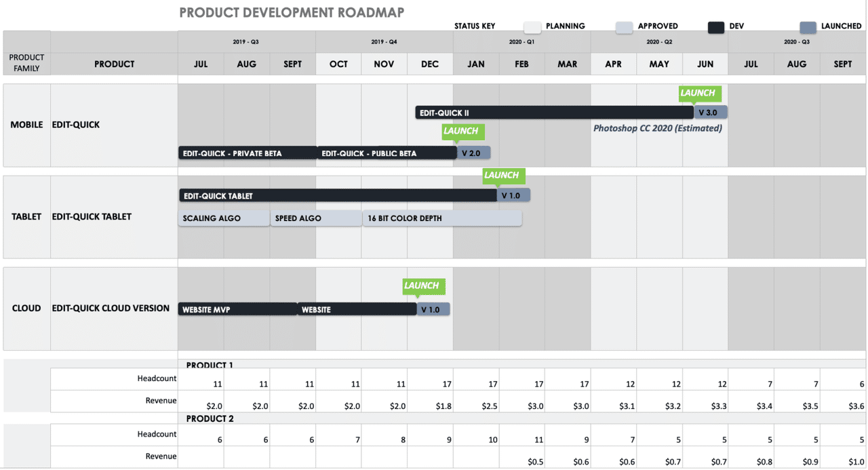Select the LAUNCHED status key box
This screenshot has width=868, height=470.
808,27
